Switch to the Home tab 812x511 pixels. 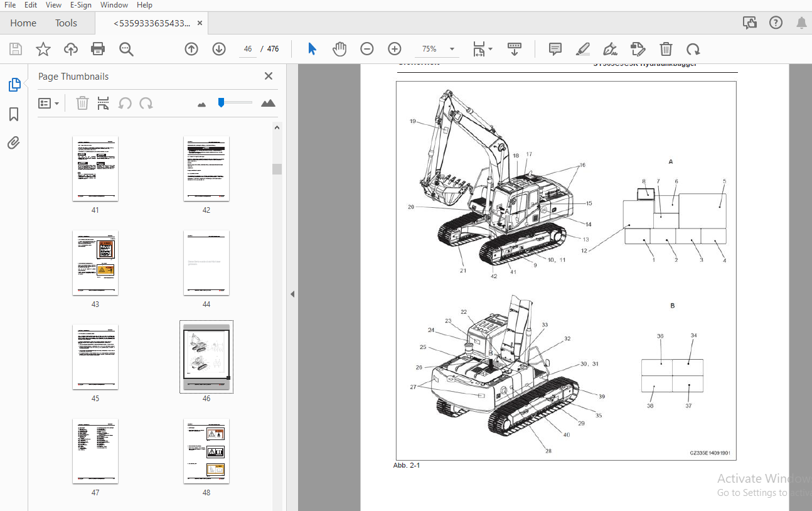[x=23, y=23]
